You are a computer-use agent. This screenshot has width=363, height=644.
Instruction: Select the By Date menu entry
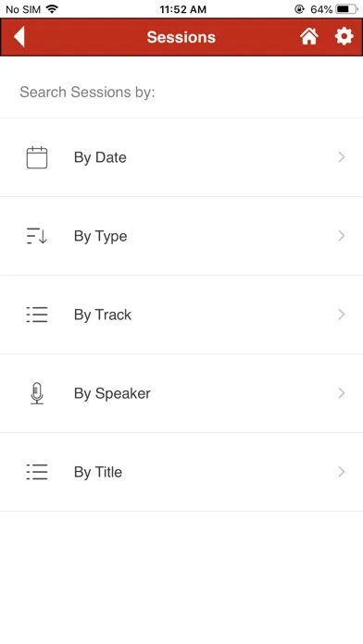click(181, 157)
